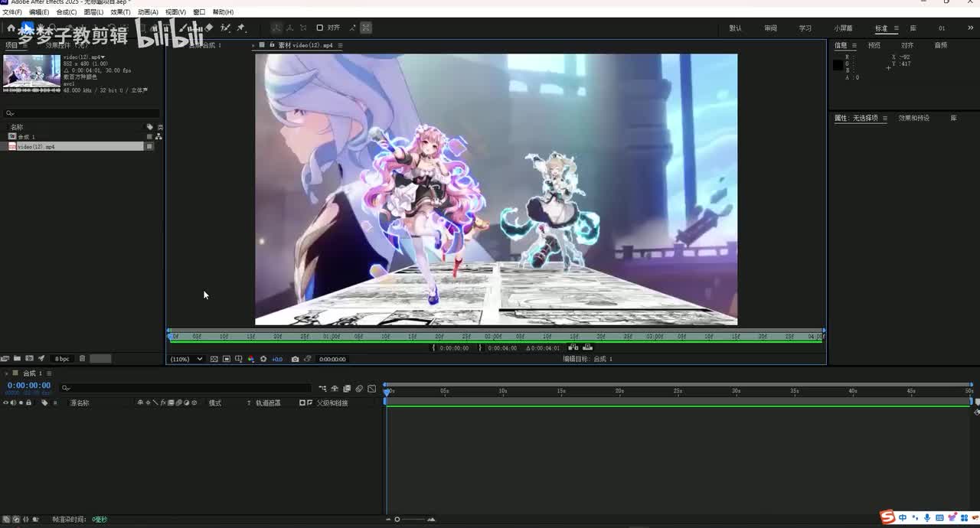Open the 图层(L) menu
This screenshot has height=528, width=980.
pyautogui.click(x=93, y=12)
